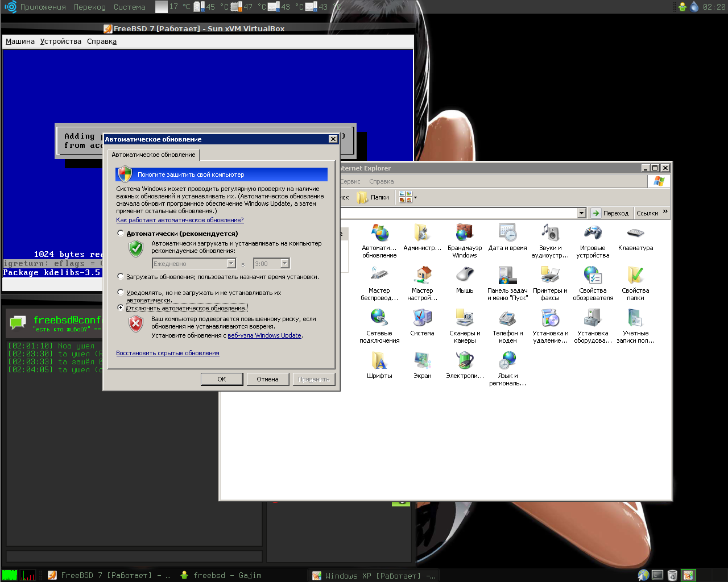Open Панель задач и меню Пуск icon
728x582 pixels.
pyautogui.click(x=507, y=283)
